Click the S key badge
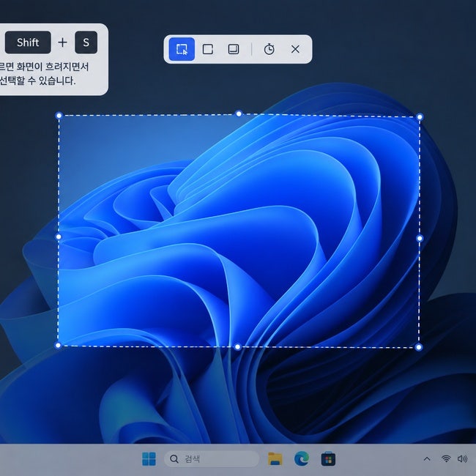The height and width of the screenshot is (476, 476). point(86,42)
